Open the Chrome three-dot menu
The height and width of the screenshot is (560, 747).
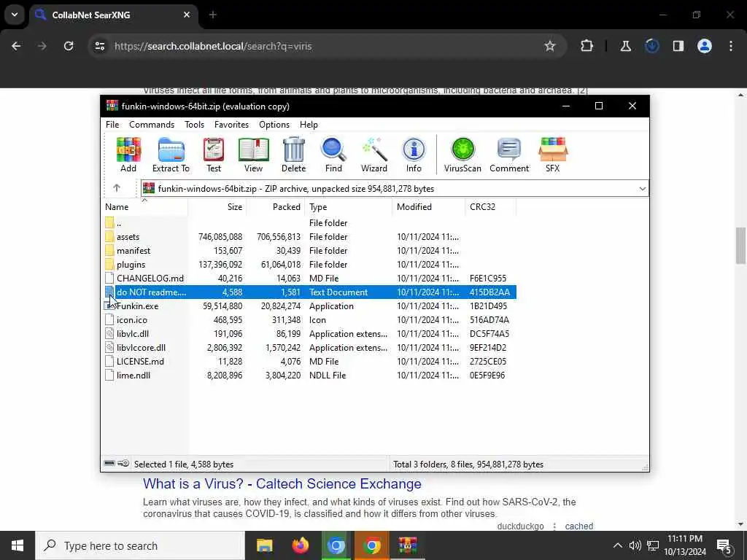(731, 46)
